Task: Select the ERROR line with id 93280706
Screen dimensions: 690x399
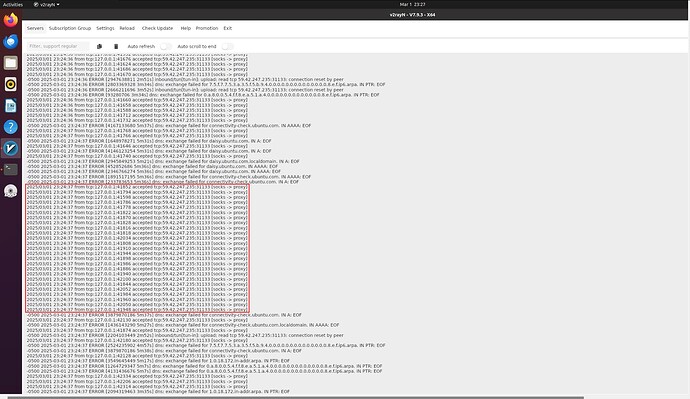Action: [x=203, y=95]
